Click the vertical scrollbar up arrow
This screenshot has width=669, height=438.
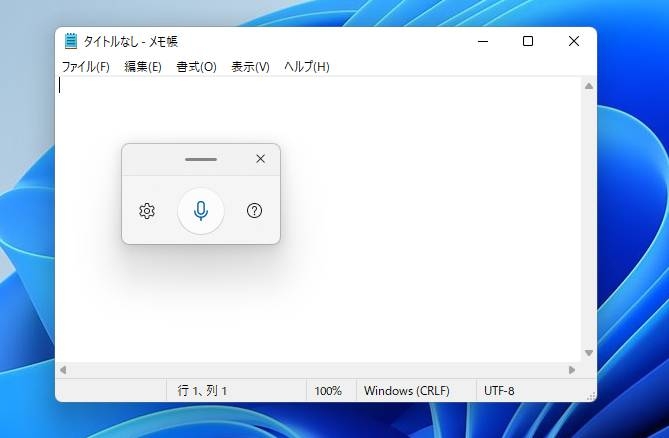coord(588,86)
